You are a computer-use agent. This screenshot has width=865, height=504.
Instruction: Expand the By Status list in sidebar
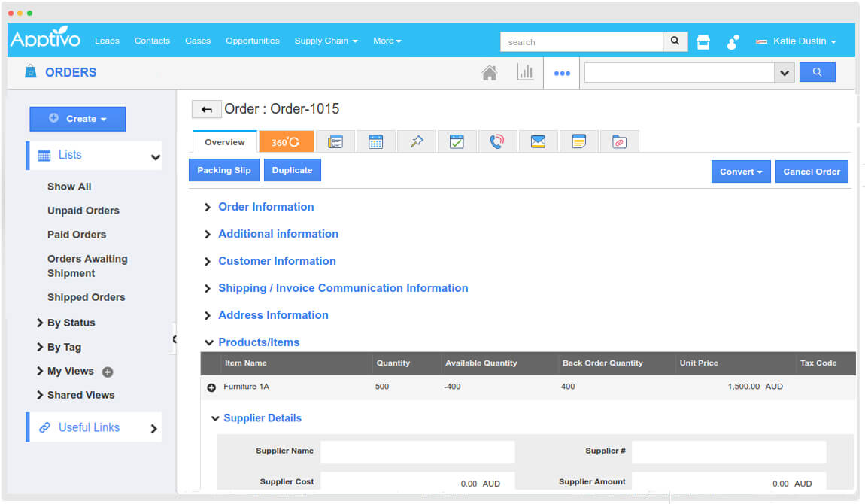tap(71, 323)
